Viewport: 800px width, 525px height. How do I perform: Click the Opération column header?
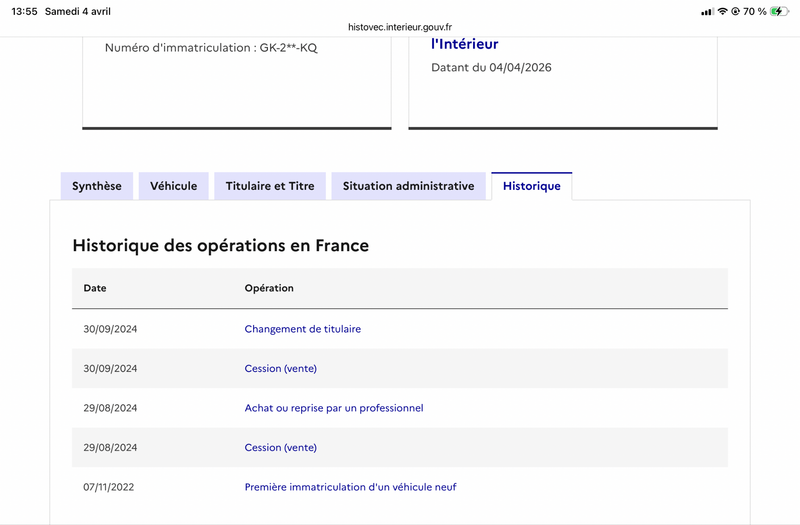(269, 288)
